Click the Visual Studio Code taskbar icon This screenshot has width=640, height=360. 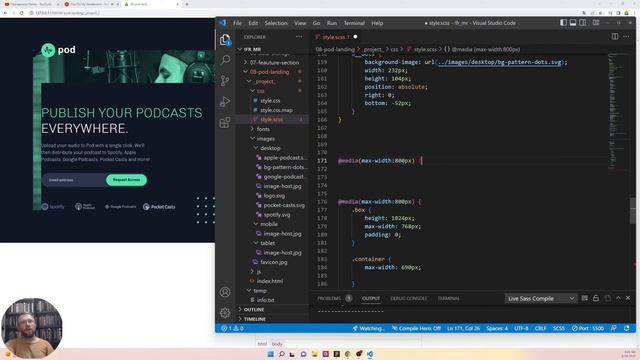(370, 354)
